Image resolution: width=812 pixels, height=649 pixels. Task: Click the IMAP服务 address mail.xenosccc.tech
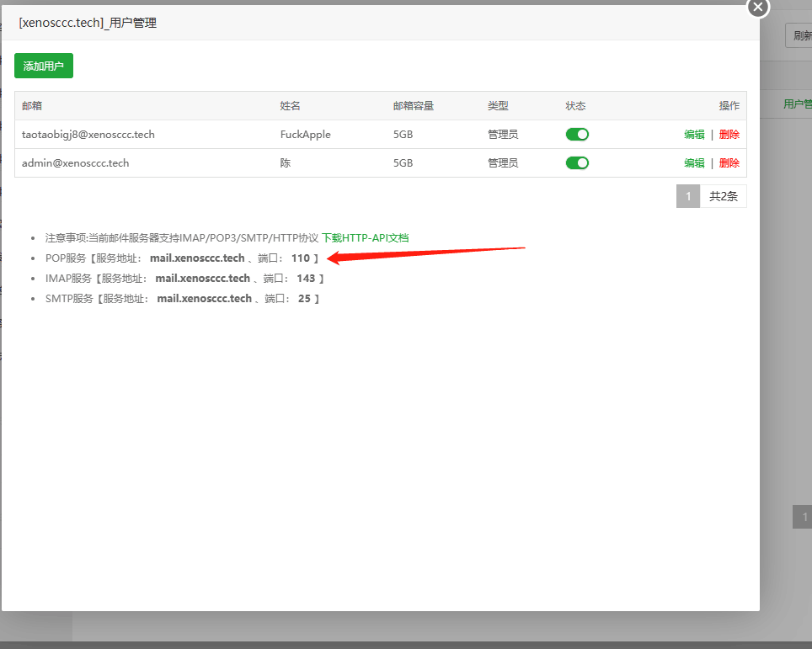point(202,279)
